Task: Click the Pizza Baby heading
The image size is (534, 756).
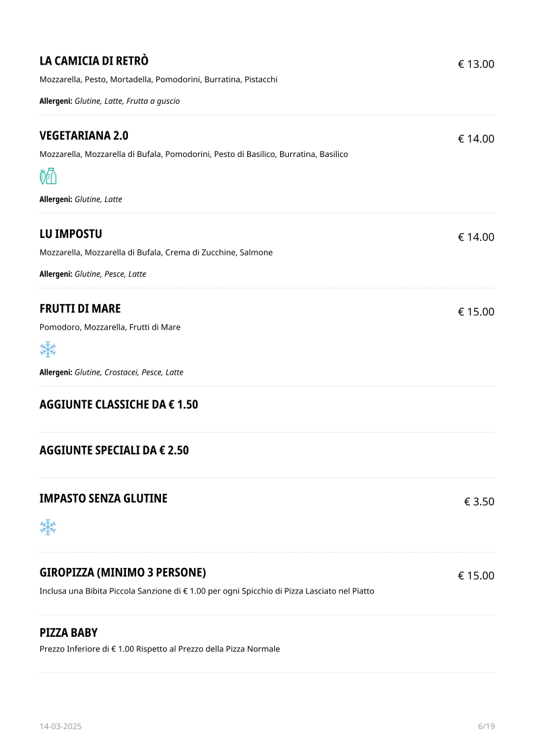Action: coord(69,633)
